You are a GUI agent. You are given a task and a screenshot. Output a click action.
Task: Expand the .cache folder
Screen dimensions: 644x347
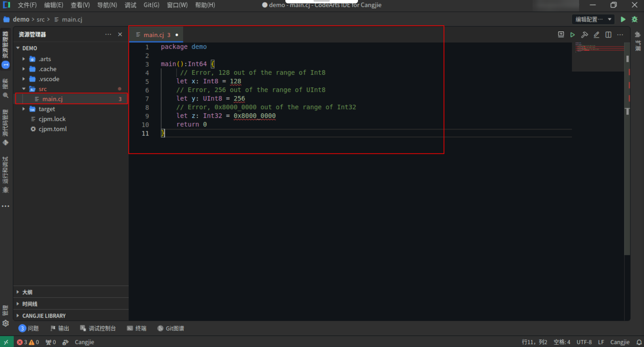click(24, 69)
